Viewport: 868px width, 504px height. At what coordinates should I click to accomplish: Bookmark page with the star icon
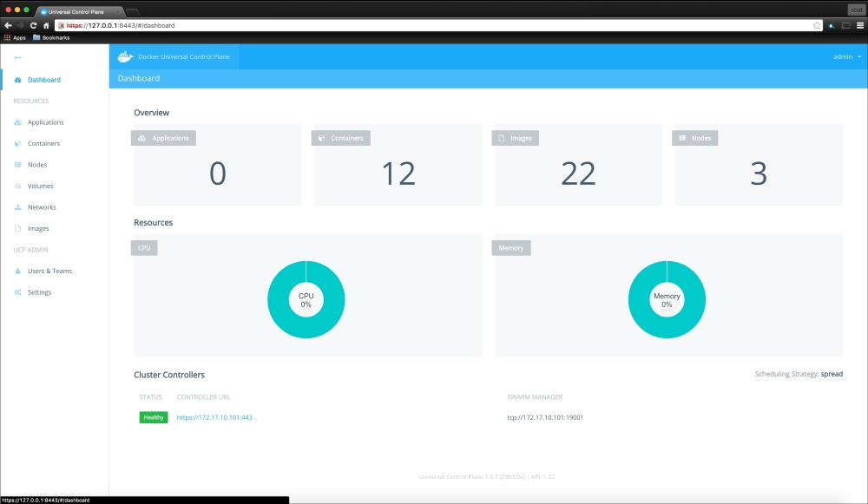click(x=817, y=25)
